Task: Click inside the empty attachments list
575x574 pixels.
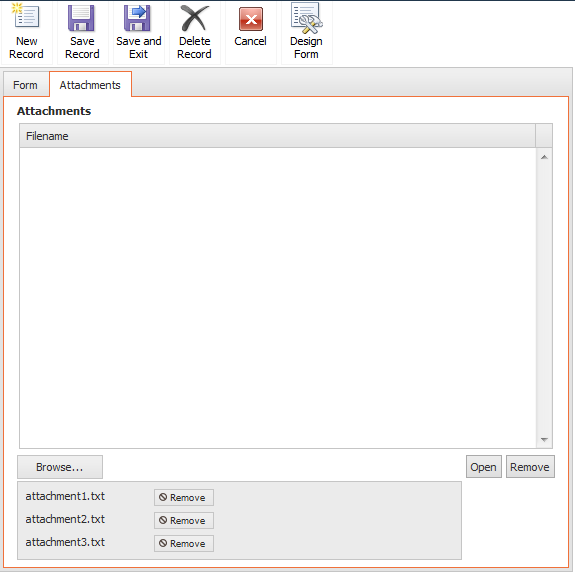Action: coord(278,298)
